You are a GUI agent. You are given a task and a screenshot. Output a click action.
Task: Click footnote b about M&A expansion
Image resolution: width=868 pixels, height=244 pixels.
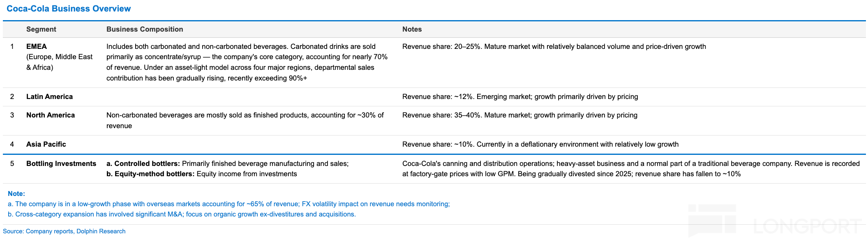[x=182, y=214]
